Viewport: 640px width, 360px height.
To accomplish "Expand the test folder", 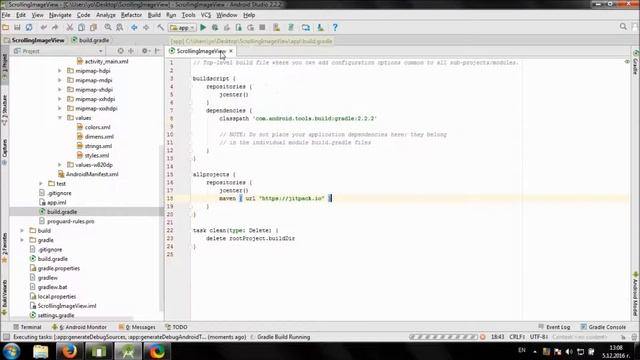I will pyautogui.click(x=41, y=184).
